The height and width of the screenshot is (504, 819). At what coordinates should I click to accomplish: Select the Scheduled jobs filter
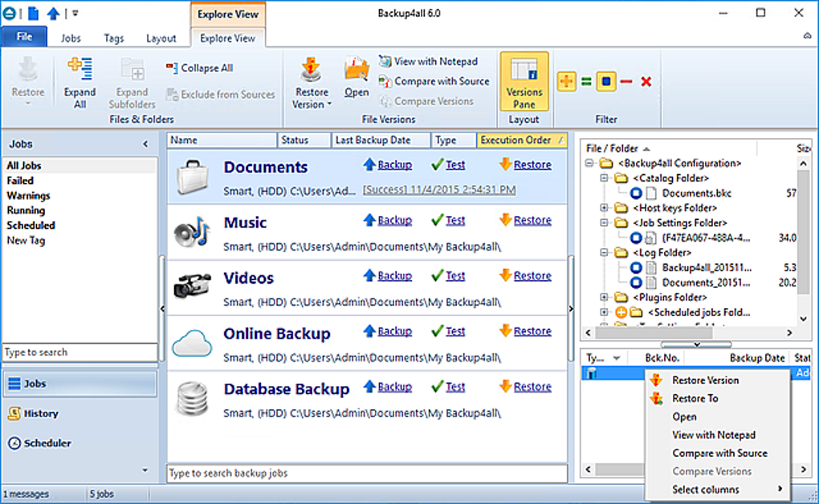coord(31,226)
